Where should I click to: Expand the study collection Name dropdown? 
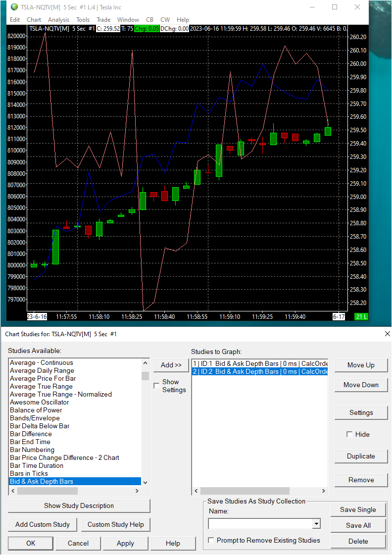316,524
